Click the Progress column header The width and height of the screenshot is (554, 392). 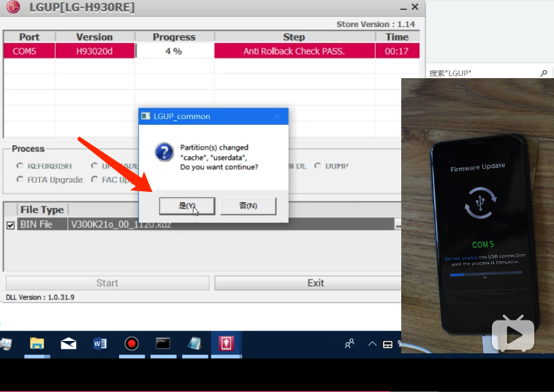174,37
